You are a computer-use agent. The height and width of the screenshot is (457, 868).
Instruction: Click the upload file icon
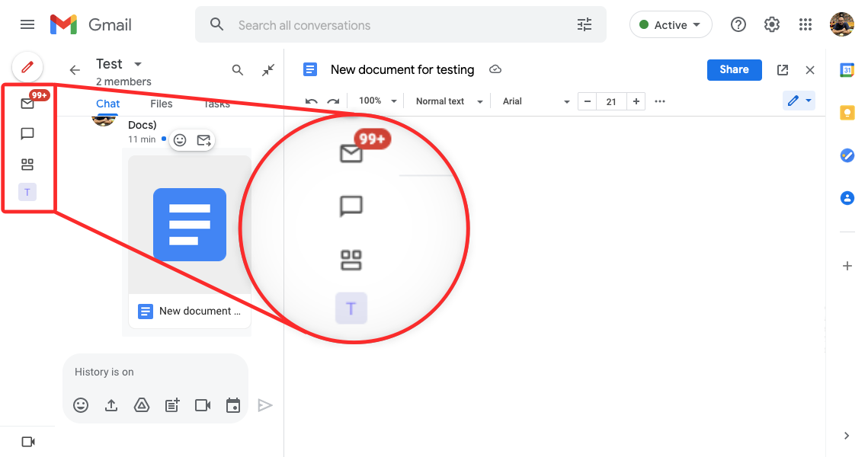point(111,405)
